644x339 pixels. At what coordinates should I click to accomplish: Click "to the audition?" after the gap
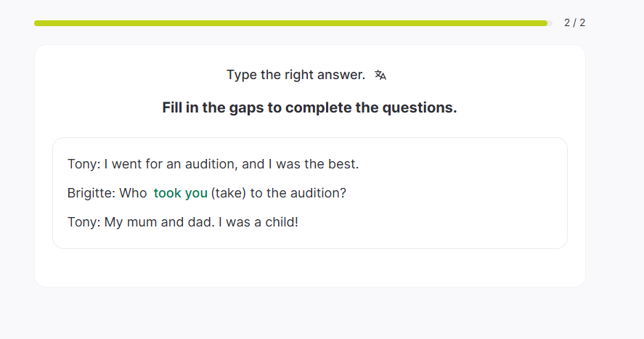click(x=299, y=193)
